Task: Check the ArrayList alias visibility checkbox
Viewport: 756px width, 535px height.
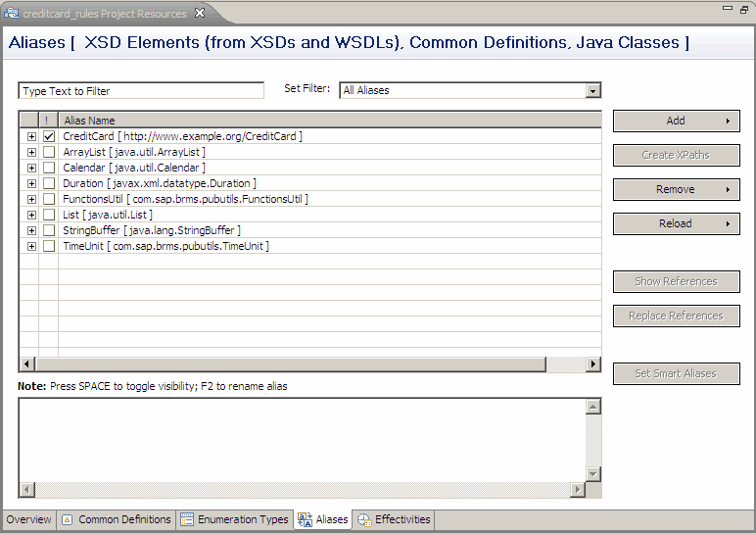Action: tap(49, 152)
